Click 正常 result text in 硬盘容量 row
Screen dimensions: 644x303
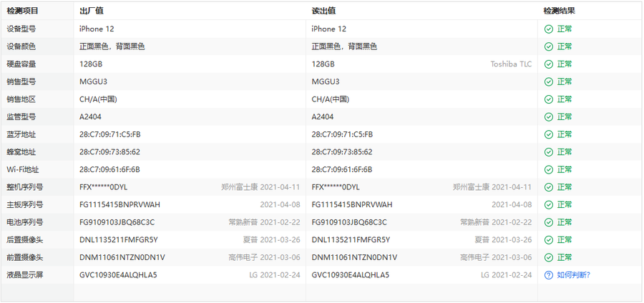click(565, 64)
